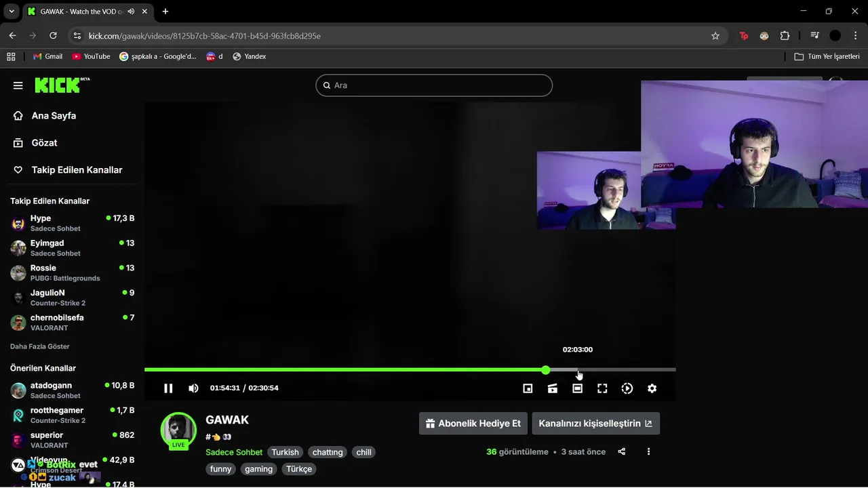Open the atadogann recommended channel
The height and width of the screenshot is (488, 868).
pyautogui.click(x=72, y=390)
